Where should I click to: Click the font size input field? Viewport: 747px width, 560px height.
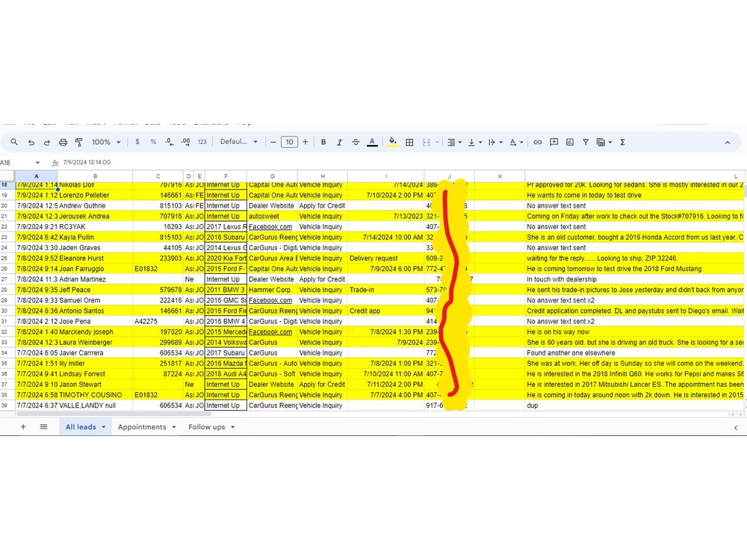tap(289, 142)
